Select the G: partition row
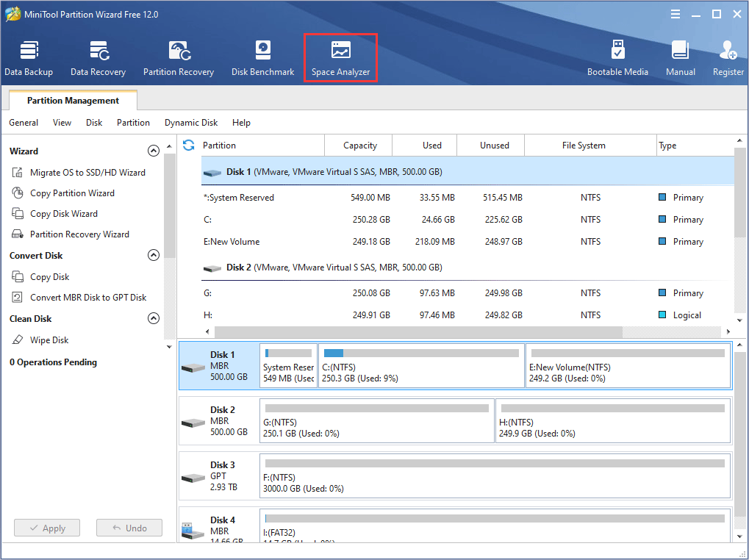The height and width of the screenshot is (560, 749). tap(467, 293)
